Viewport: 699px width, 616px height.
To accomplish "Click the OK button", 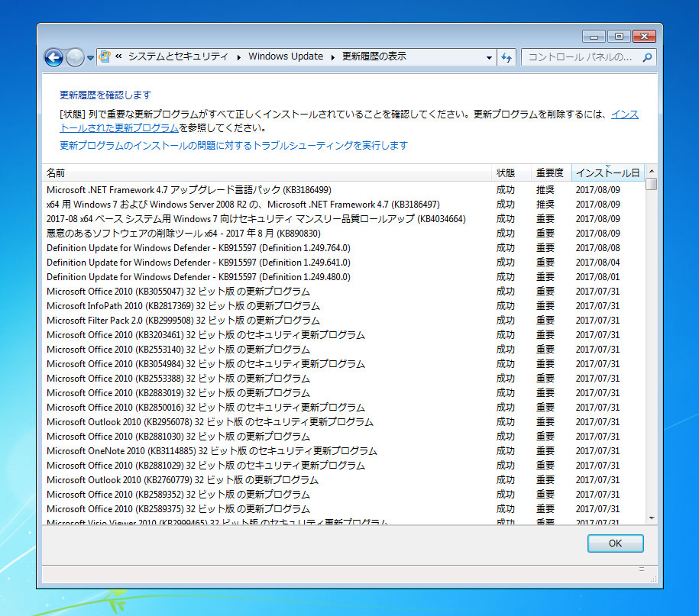I will tap(615, 543).
